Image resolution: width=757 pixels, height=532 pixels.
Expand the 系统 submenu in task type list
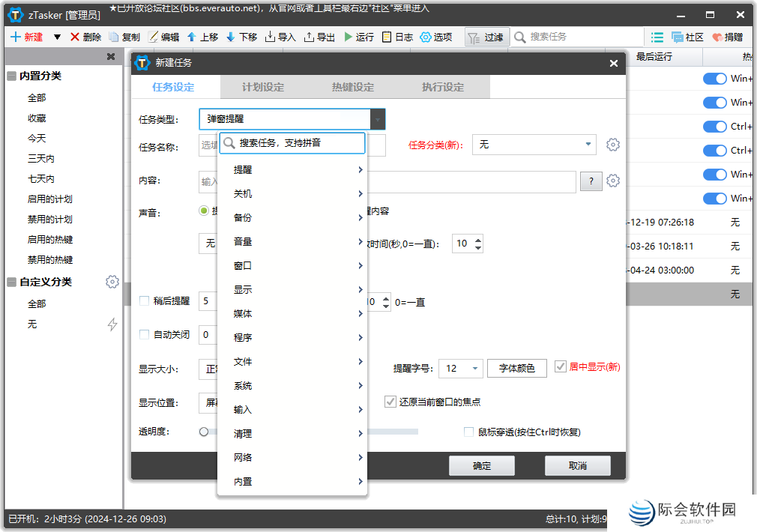point(291,385)
